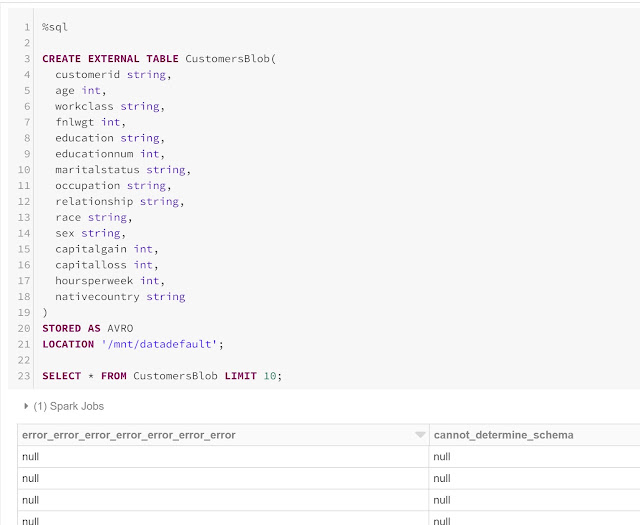Click the race string line
Screen dimensions: 640x525
pos(93,218)
